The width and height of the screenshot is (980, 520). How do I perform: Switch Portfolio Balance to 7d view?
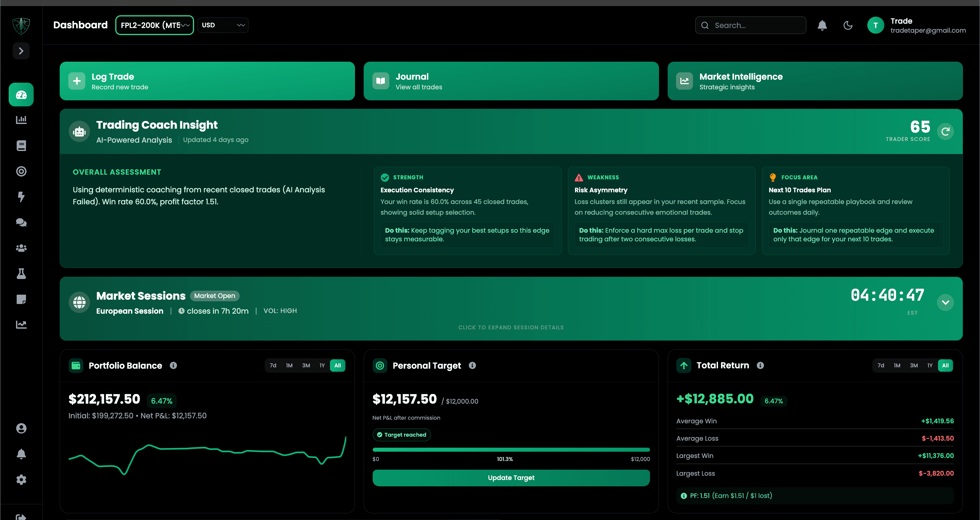(x=273, y=365)
